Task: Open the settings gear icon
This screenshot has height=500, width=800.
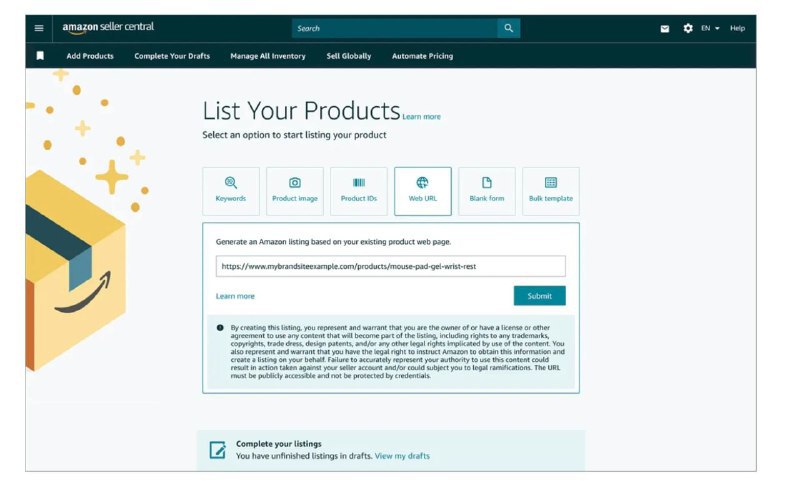Action: pyautogui.click(x=688, y=28)
